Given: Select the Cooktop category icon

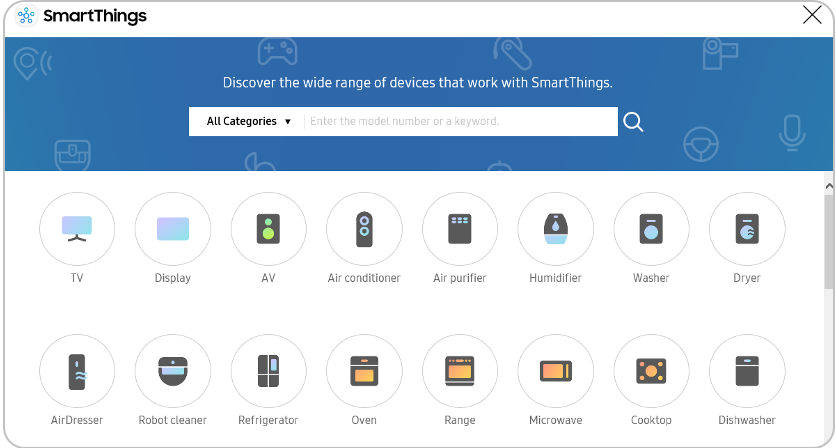Looking at the screenshot, I should (x=651, y=372).
